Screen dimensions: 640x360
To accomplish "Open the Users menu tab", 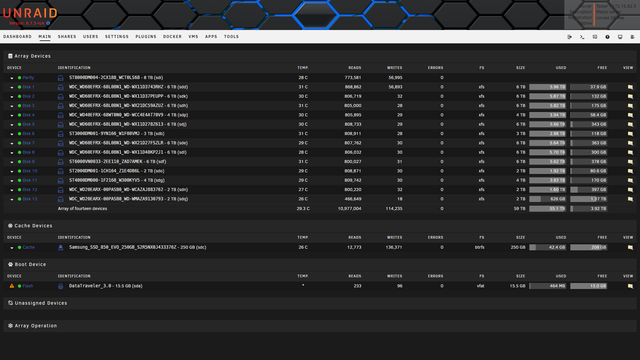I will click(91, 37).
